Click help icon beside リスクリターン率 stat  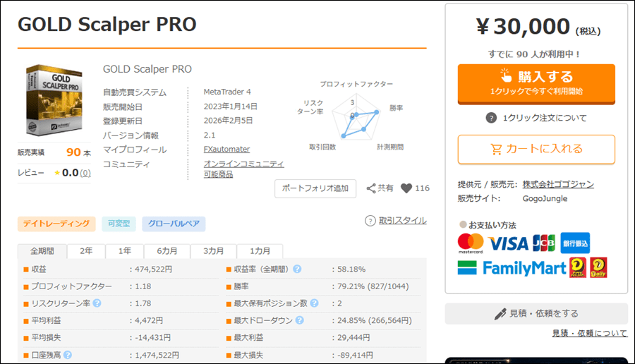tap(97, 303)
